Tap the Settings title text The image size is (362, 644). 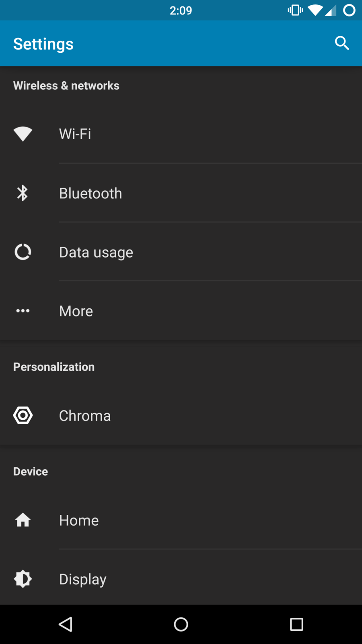[43, 44]
